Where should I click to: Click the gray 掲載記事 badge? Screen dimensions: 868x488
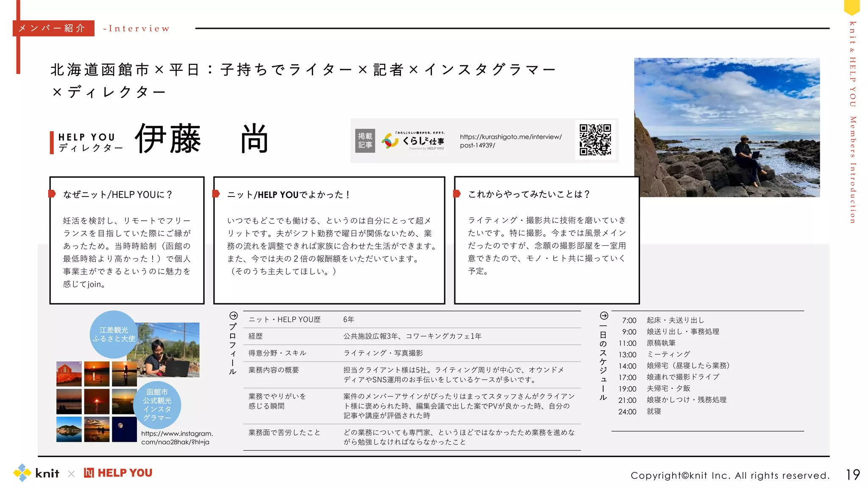click(364, 141)
